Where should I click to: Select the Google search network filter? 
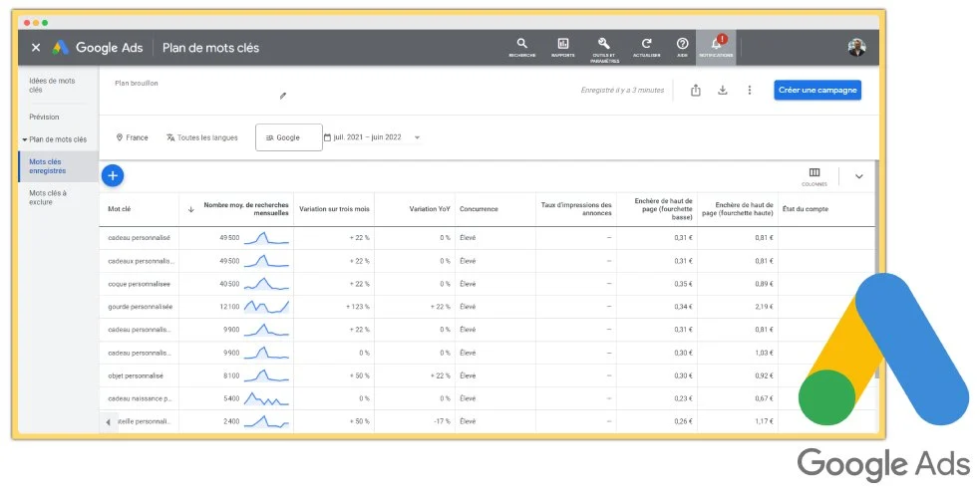(289, 137)
